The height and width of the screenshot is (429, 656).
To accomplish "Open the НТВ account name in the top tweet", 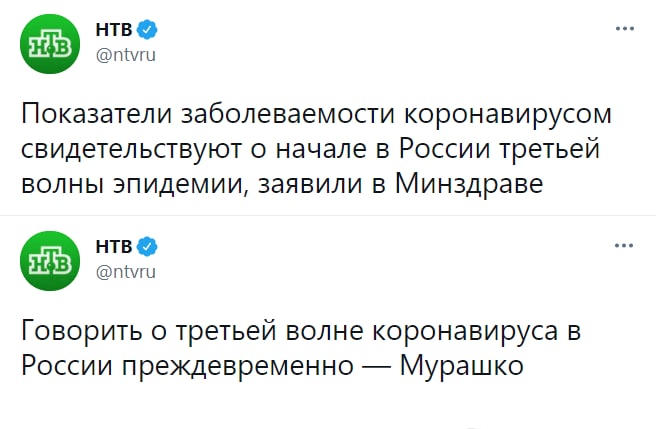I will tap(113, 30).
